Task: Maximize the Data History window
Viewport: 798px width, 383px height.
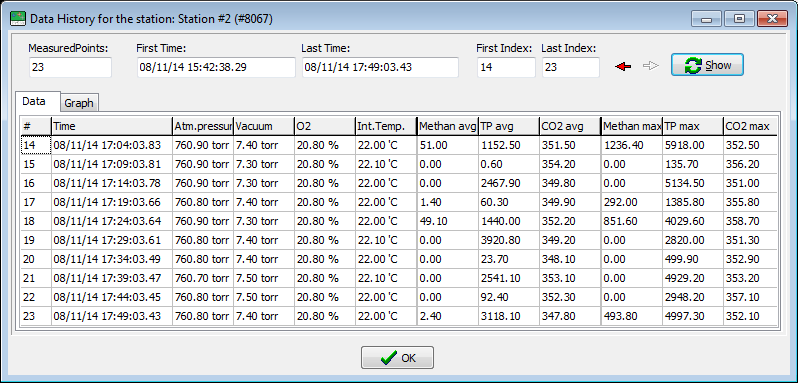Action: [739, 19]
